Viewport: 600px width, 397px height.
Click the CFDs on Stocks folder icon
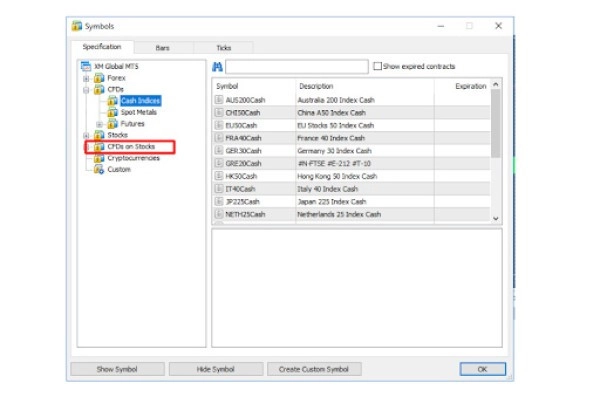coord(99,147)
